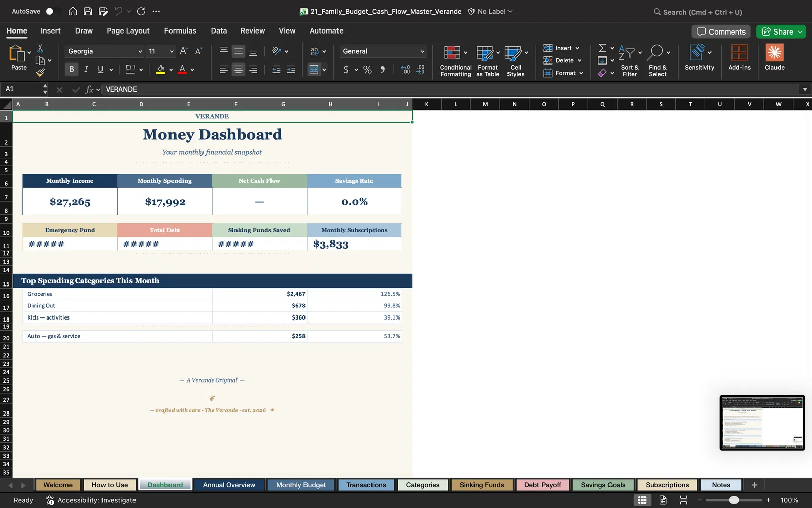
Task: Open Cell Styles gallery
Action: click(x=516, y=61)
